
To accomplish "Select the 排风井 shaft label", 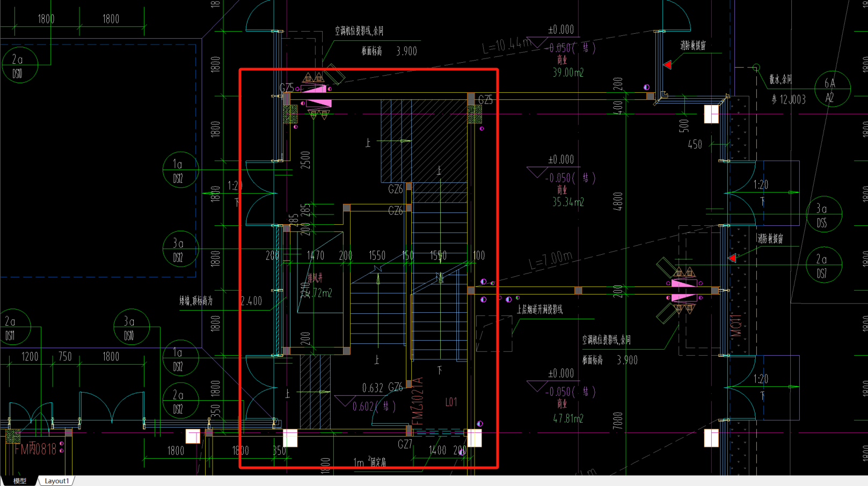I will pos(315,278).
